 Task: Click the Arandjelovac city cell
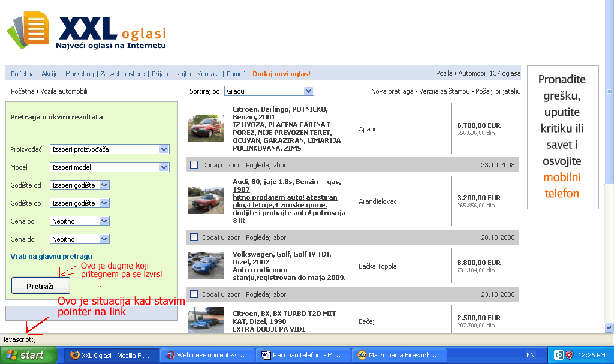(378, 201)
